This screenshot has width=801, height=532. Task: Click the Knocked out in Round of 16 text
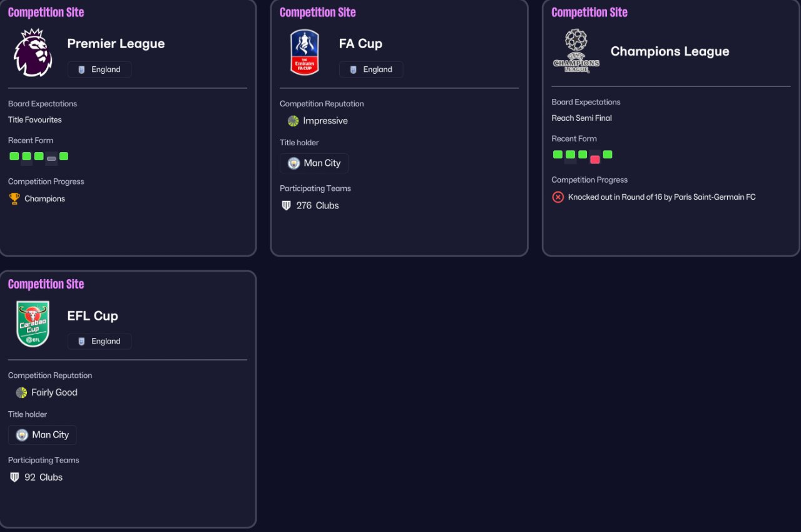click(661, 197)
